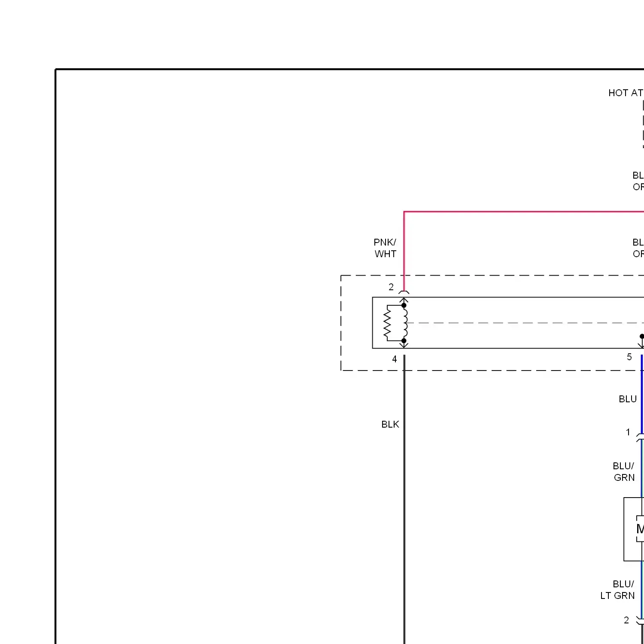
Task: Click the PNK/WHT wire label
Action: (385, 248)
